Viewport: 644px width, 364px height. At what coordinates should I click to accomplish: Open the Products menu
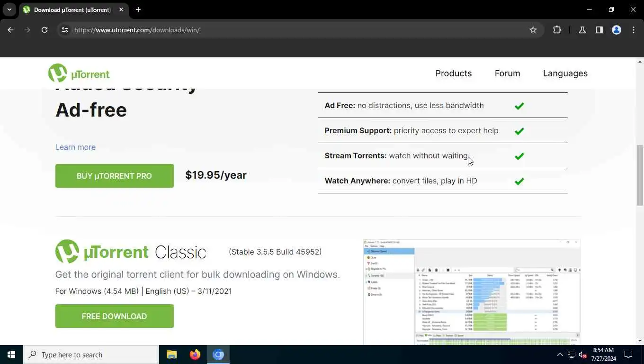453,73
